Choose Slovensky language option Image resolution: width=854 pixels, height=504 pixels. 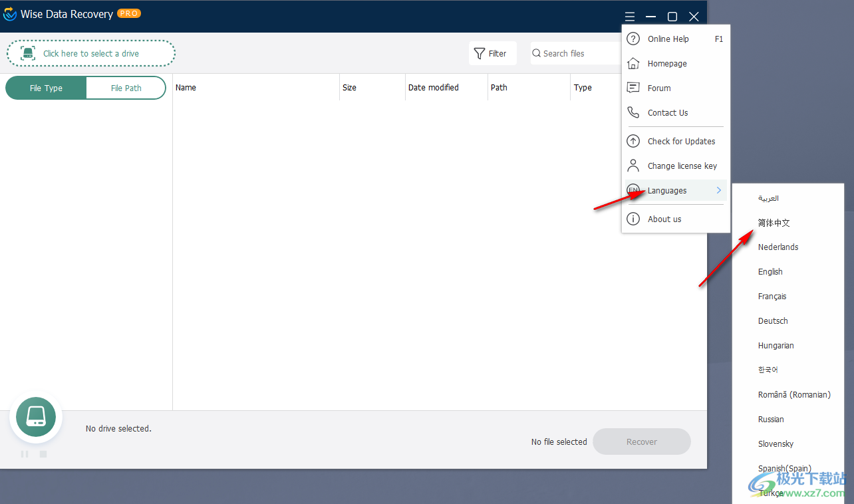point(776,443)
